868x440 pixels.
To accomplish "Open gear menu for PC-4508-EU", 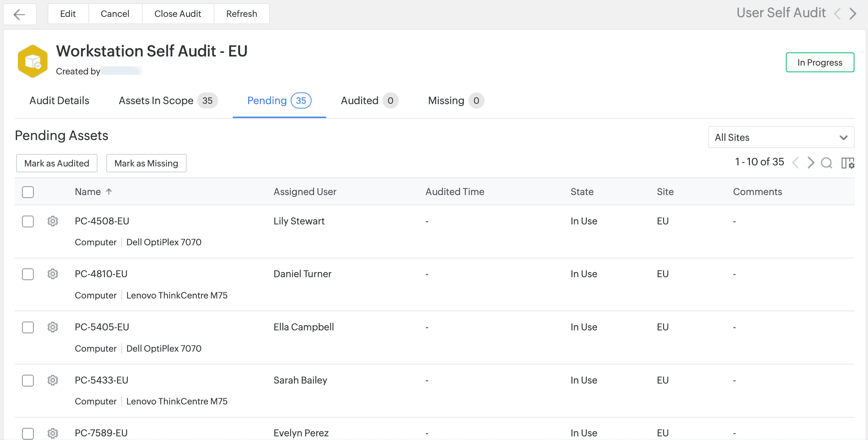I will point(53,221).
